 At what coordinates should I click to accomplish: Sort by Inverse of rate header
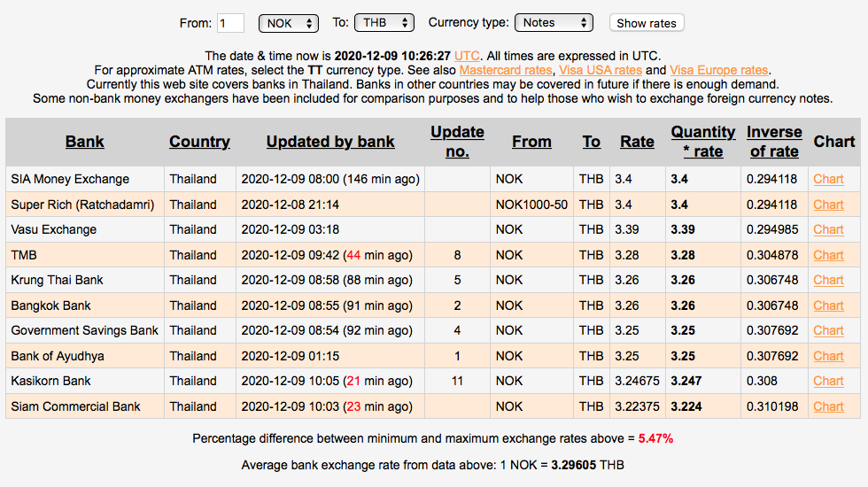click(773, 142)
